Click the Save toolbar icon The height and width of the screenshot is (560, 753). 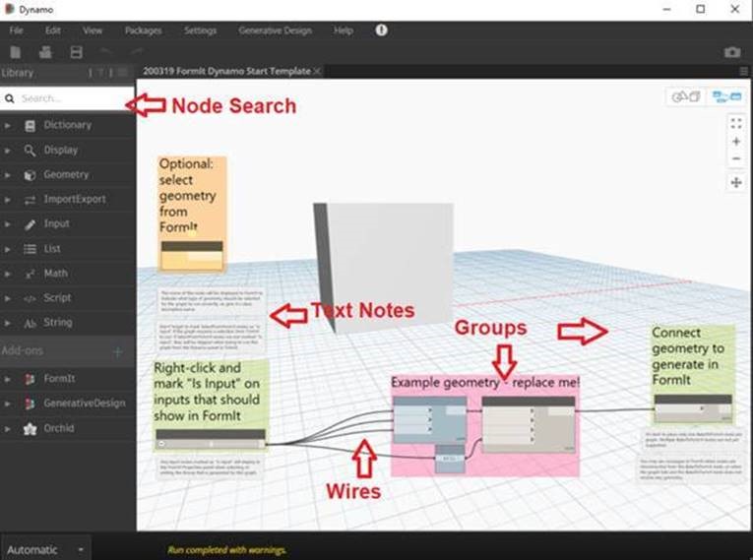pyautogui.click(x=77, y=52)
